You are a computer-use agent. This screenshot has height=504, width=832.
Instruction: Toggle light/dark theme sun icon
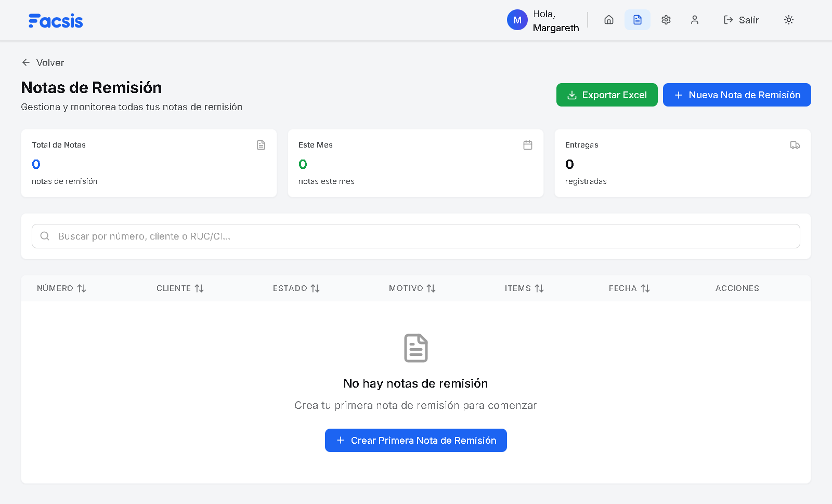[x=789, y=20]
